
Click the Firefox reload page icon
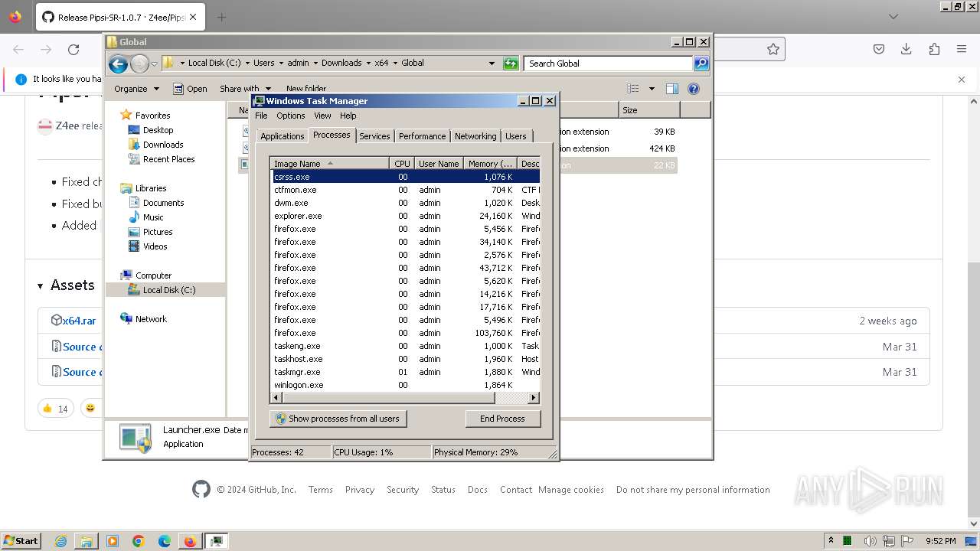click(x=73, y=50)
